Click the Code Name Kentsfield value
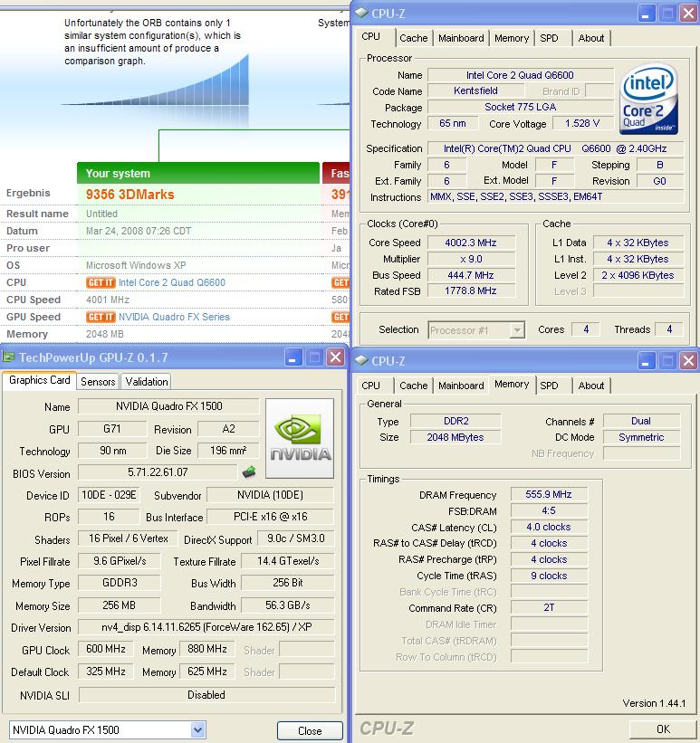Screen dimensions: 700x743 point(475,90)
